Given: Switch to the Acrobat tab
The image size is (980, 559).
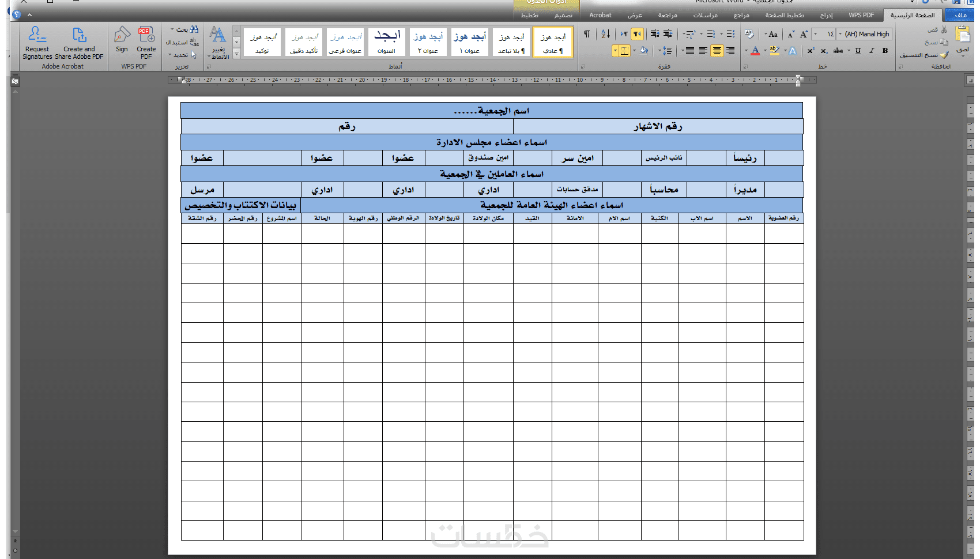Looking at the screenshot, I should [600, 16].
